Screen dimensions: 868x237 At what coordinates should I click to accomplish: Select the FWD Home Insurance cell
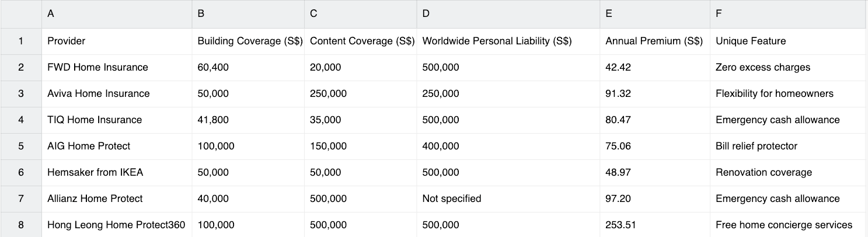(117, 67)
